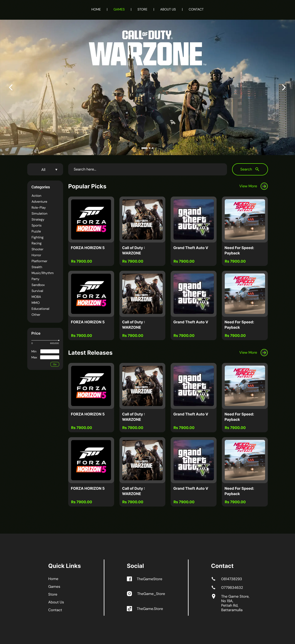Click phone number 0779834632
The image size is (295, 644).
[232, 588]
